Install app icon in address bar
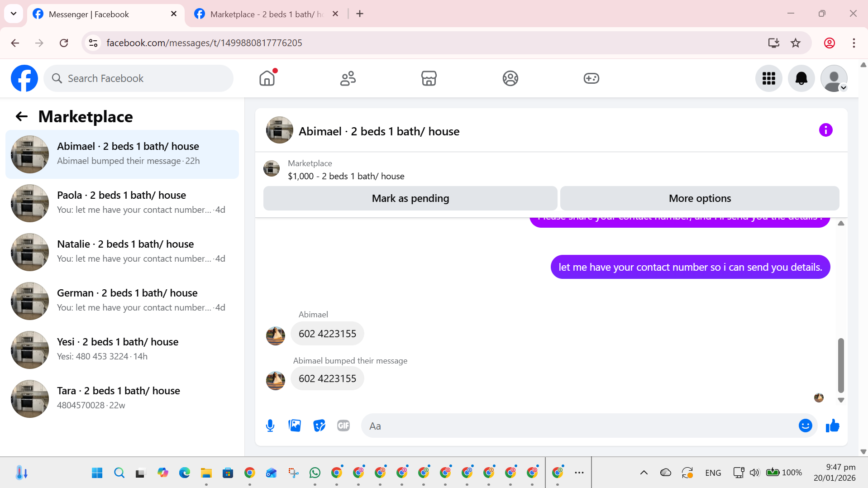Screen dimensions: 868x488 click(774, 43)
